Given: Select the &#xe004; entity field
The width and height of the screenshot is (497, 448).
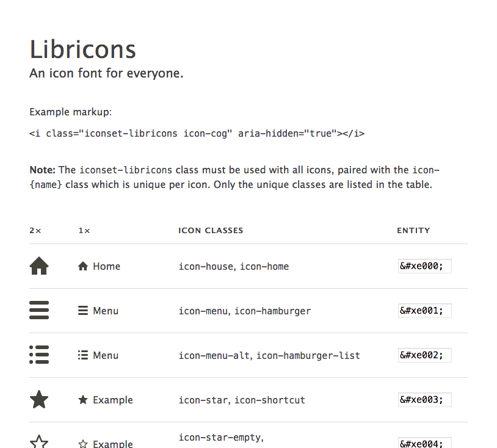Looking at the screenshot, I should pos(424,443).
